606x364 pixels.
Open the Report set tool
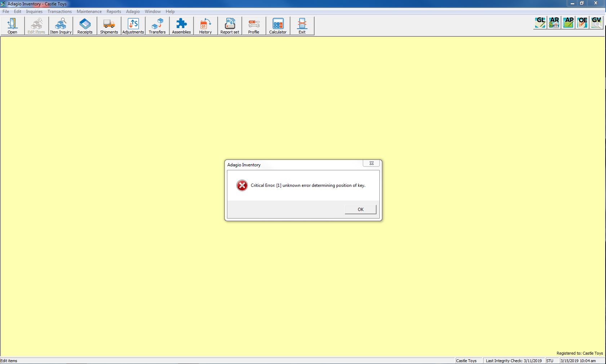tap(230, 26)
